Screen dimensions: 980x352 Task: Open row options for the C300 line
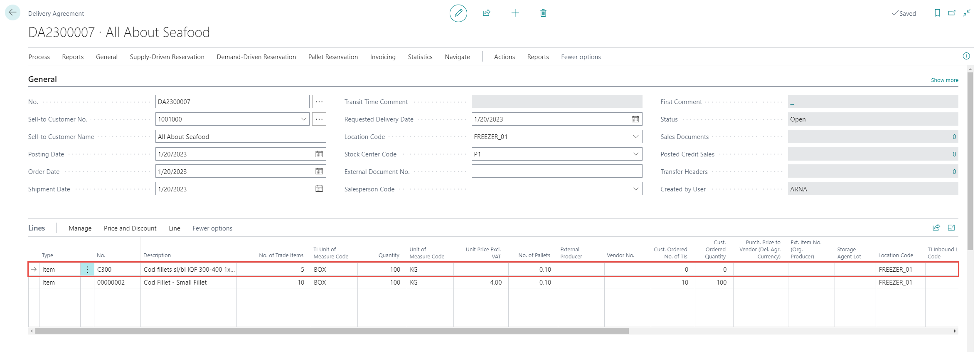point(87,270)
